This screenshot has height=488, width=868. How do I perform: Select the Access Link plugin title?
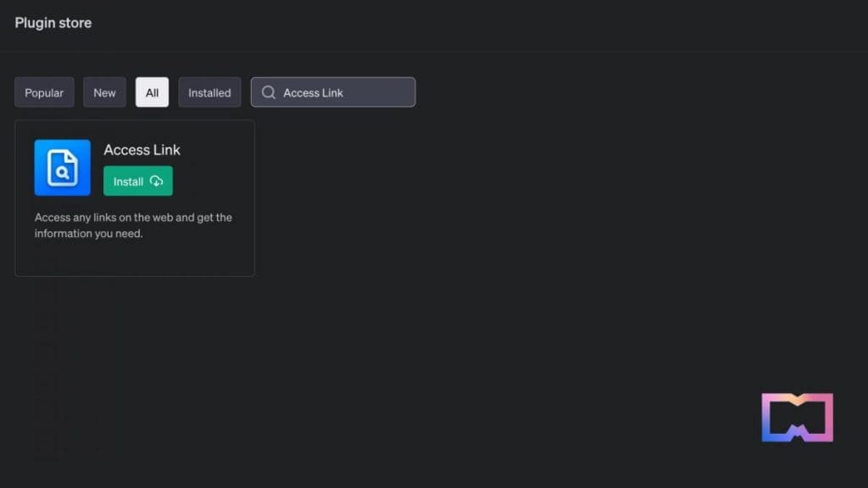point(142,150)
